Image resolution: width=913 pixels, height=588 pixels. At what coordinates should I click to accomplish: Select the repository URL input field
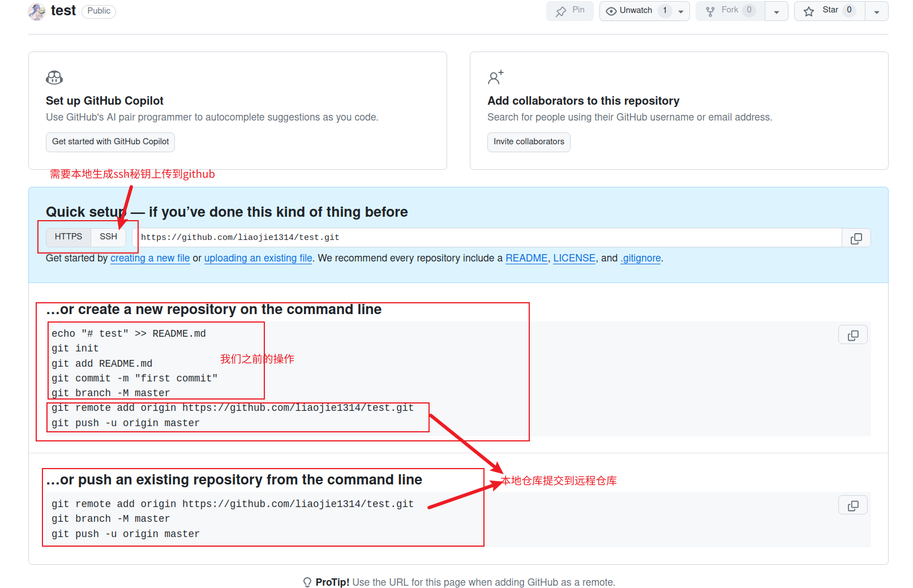click(x=487, y=238)
